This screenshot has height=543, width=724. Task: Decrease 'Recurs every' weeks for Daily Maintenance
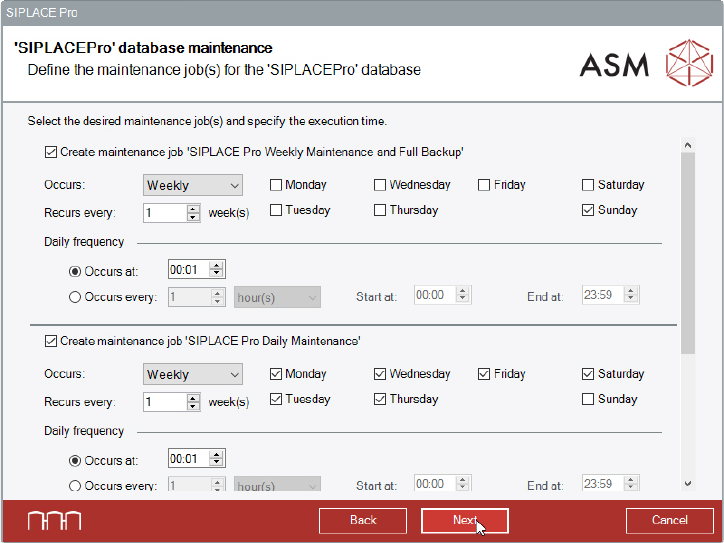coord(193,406)
